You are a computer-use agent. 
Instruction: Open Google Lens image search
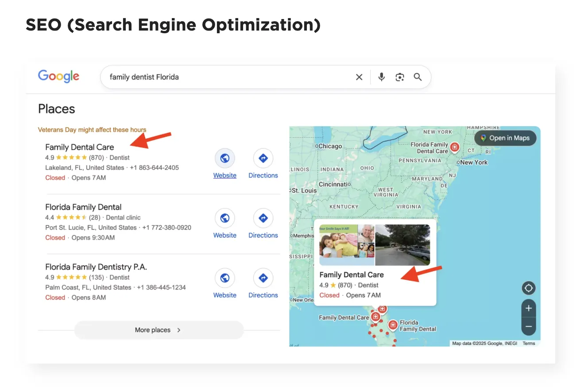pyautogui.click(x=399, y=77)
